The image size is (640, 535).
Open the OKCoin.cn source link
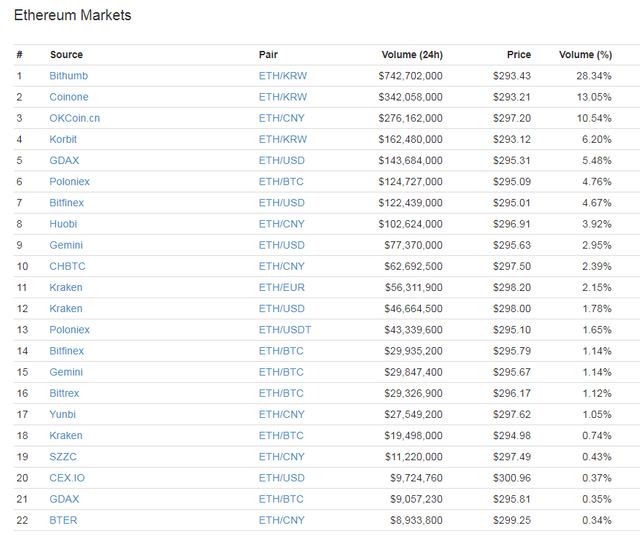click(74, 118)
